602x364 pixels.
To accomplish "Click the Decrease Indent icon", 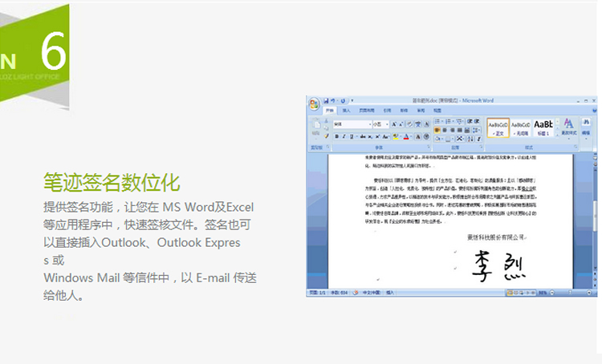I will pyautogui.click(x=470, y=121).
